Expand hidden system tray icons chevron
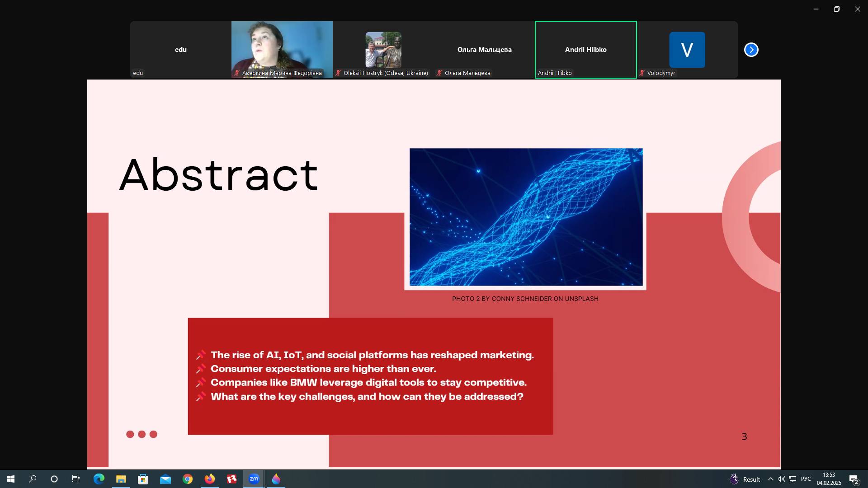The height and width of the screenshot is (488, 868). tap(770, 479)
